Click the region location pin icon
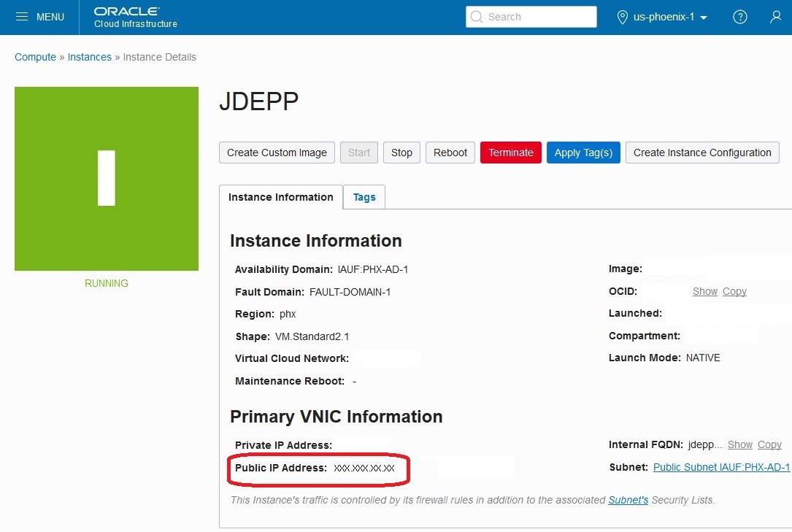Image resolution: width=792 pixels, height=532 pixels. pyautogui.click(x=622, y=18)
